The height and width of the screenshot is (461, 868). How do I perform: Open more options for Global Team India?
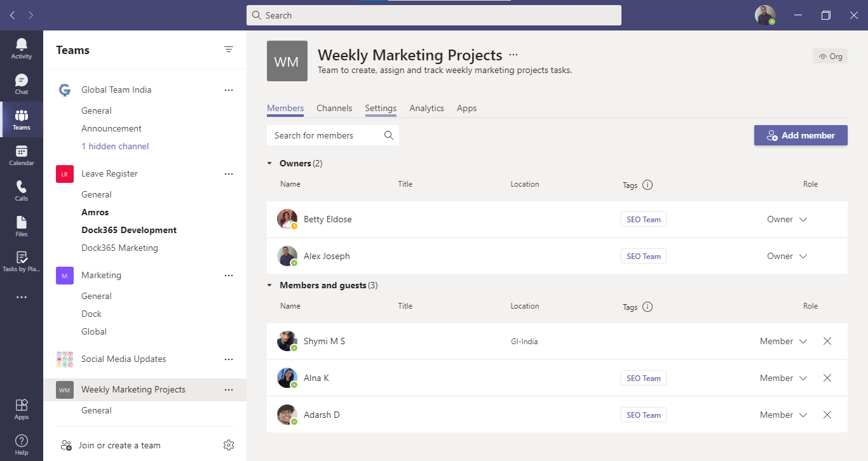coord(229,90)
